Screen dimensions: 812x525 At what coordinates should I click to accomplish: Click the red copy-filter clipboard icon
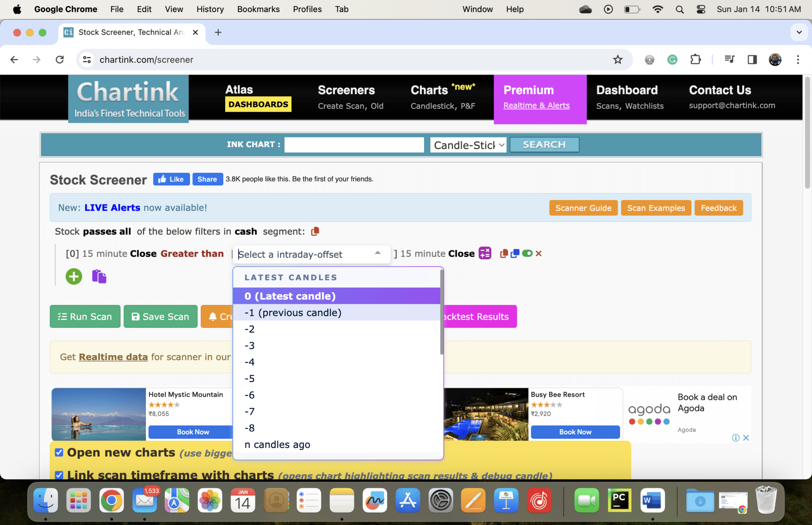pyautogui.click(x=504, y=253)
